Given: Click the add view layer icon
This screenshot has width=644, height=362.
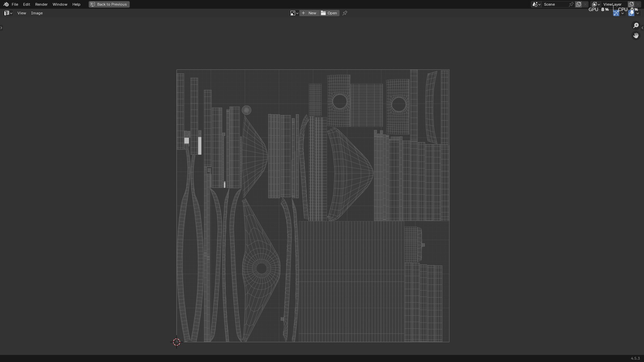Looking at the screenshot, I should pos(631,4).
